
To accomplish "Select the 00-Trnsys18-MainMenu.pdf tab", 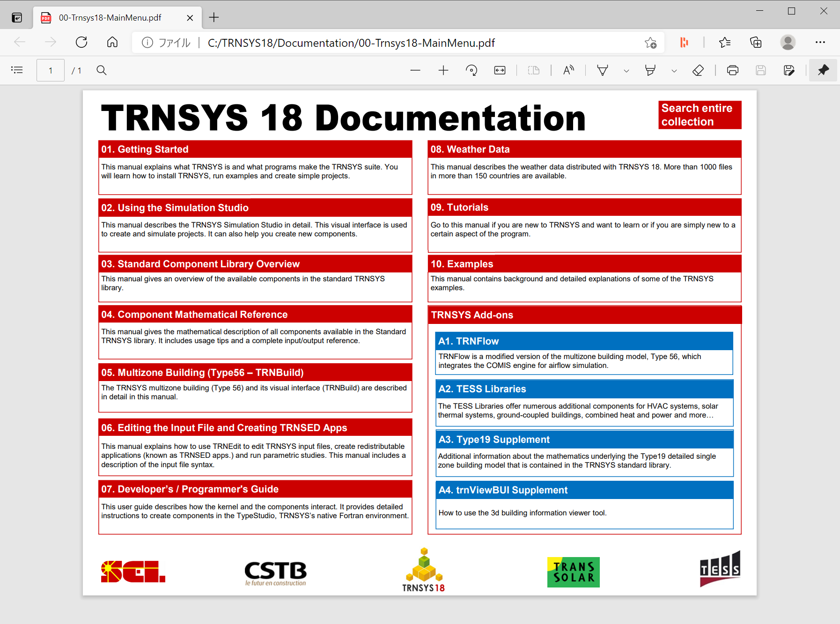I will pyautogui.click(x=118, y=18).
